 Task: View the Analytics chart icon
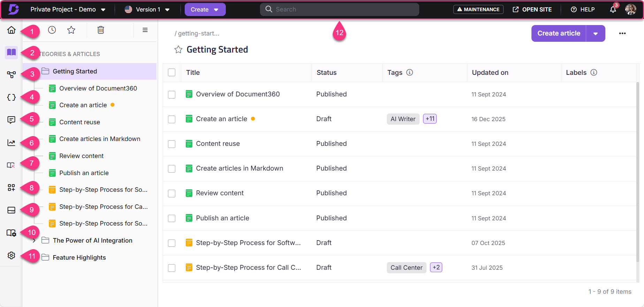pyautogui.click(x=11, y=142)
